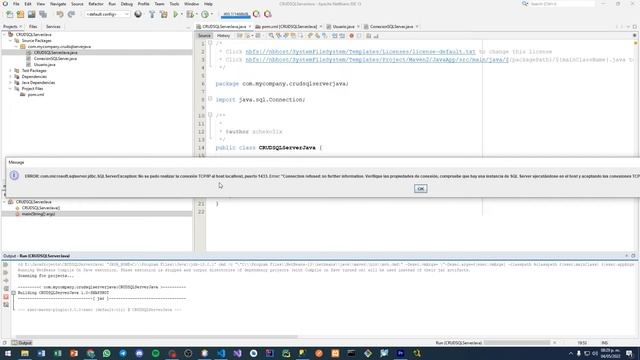Collapse the Project Files node

[10, 89]
